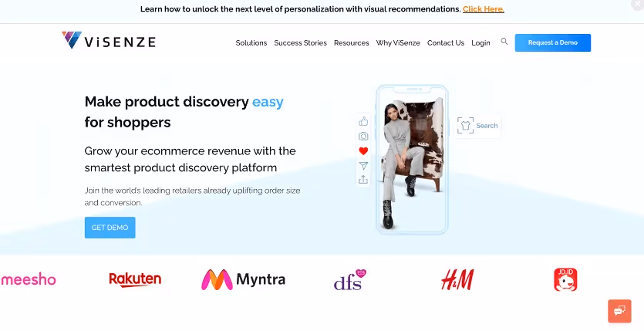The width and height of the screenshot is (644, 331).
Task: Click the search magnifier icon in navbar
Action: pos(504,42)
